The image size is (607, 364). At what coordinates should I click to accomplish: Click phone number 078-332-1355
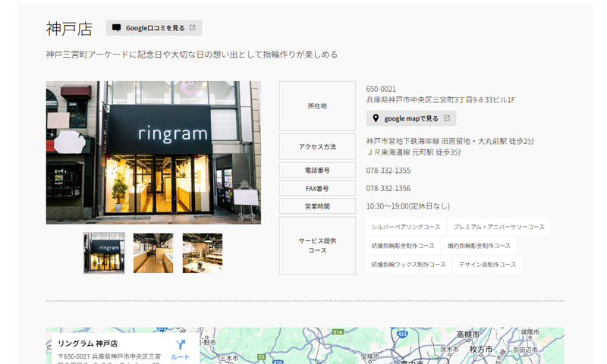point(388,171)
